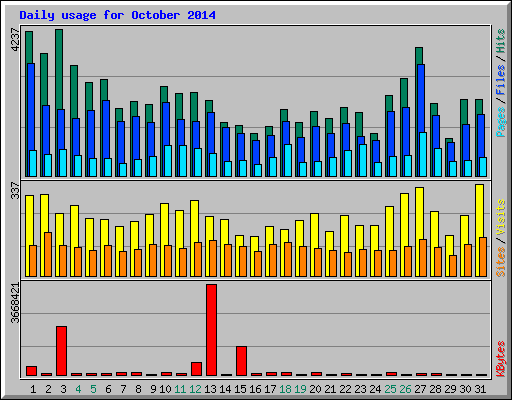
Task: Click day 2 on the x-axis
Action: pos(48,389)
